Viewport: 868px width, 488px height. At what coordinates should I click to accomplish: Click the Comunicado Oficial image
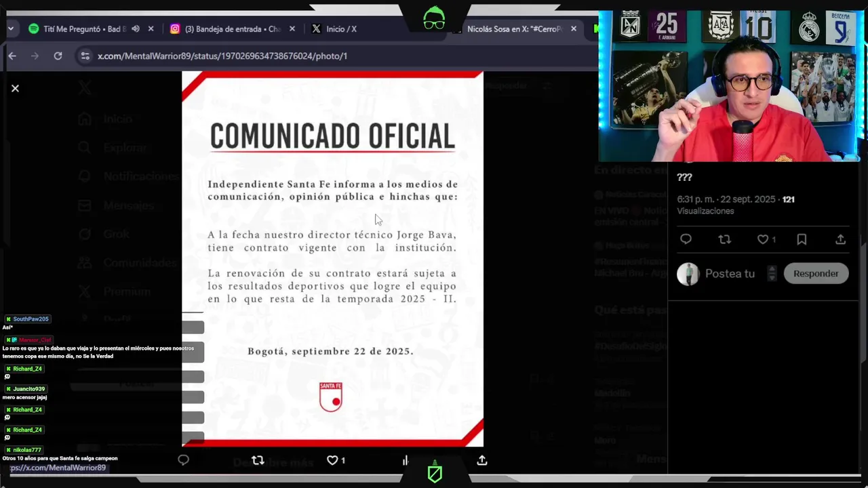[332, 258]
